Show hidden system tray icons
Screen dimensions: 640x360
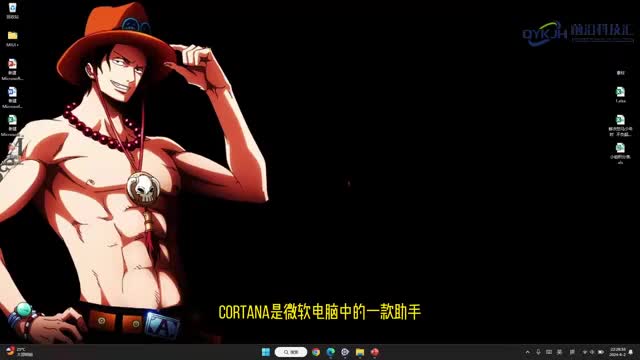[528, 352]
